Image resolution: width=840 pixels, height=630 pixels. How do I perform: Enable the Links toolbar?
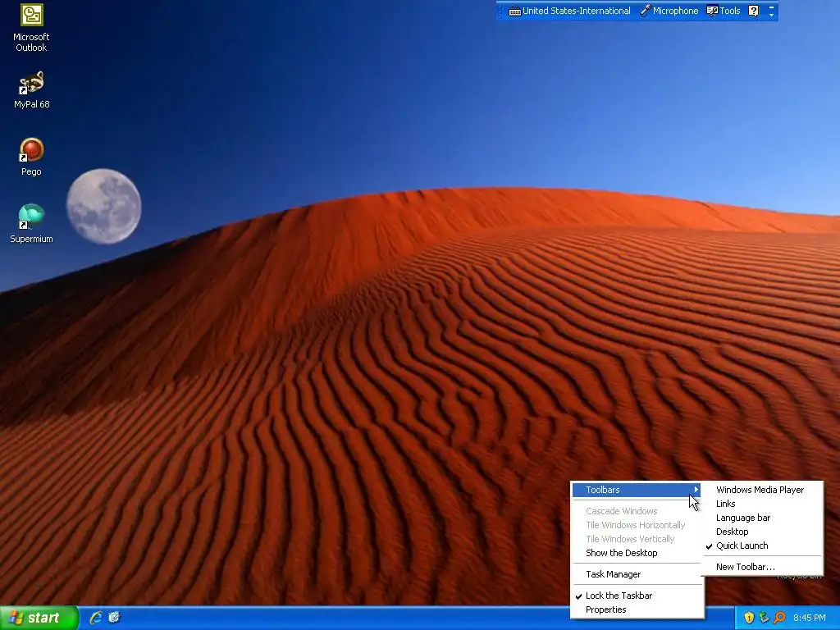click(x=762, y=504)
